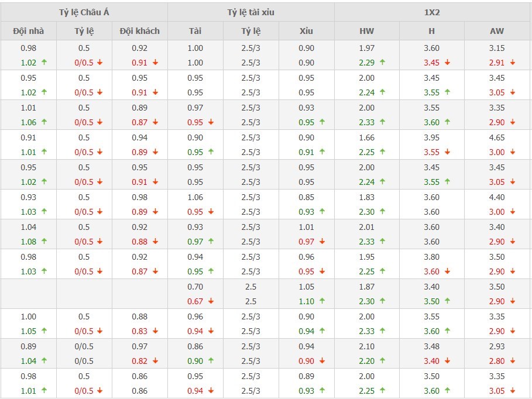Image resolution: width=532 pixels, height=399 pixels.
Task: Select the Tỷ lệ Châu Á header
Action: [x=84, y=12]
